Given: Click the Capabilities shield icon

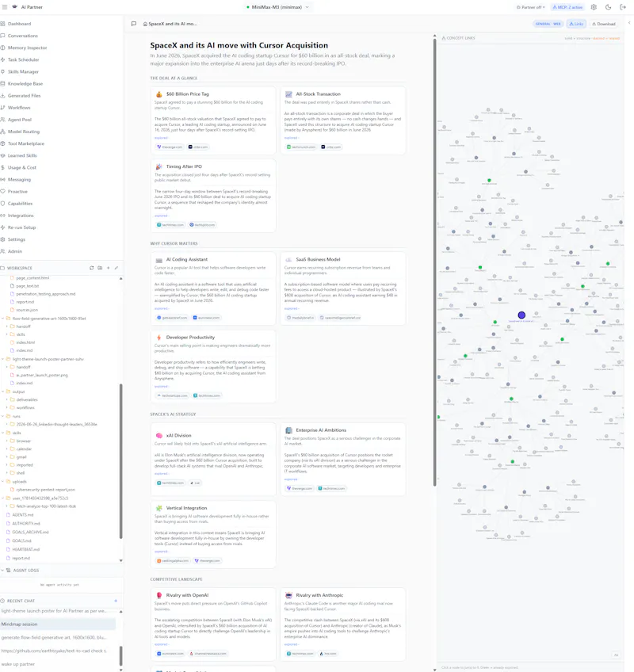Looking at the screenshot, I should pos(3,204).
